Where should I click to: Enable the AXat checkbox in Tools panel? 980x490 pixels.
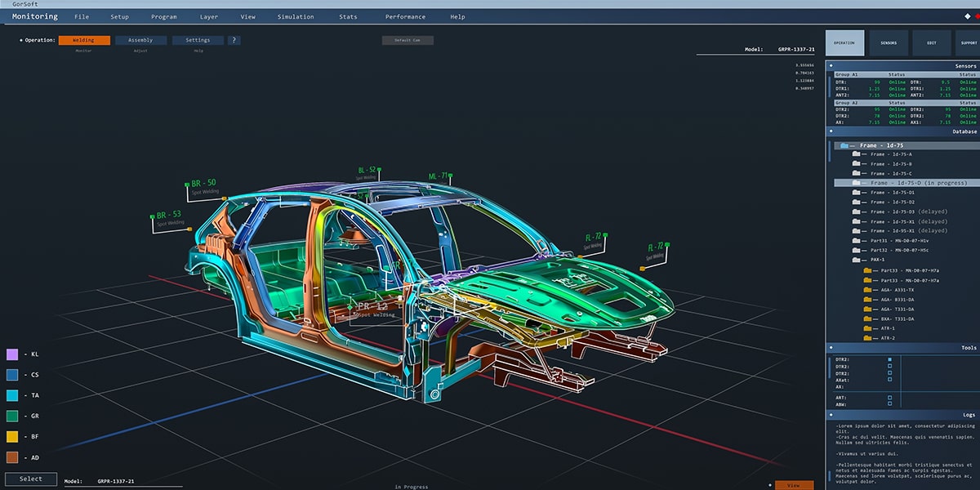[889, 380]
